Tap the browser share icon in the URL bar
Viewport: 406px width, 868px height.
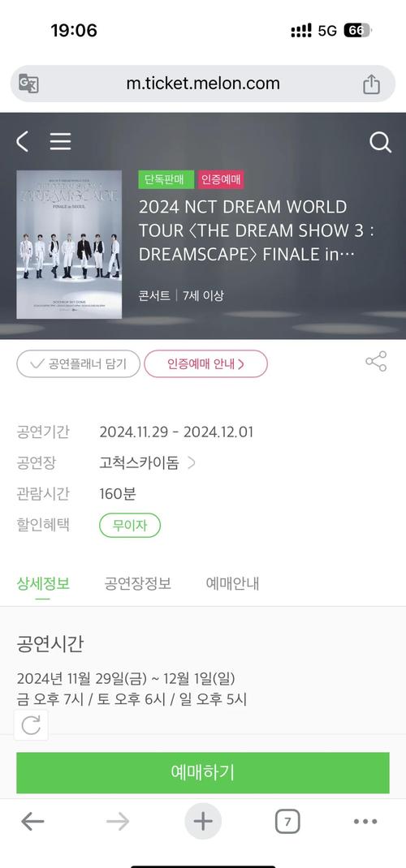tap(371, 84)
